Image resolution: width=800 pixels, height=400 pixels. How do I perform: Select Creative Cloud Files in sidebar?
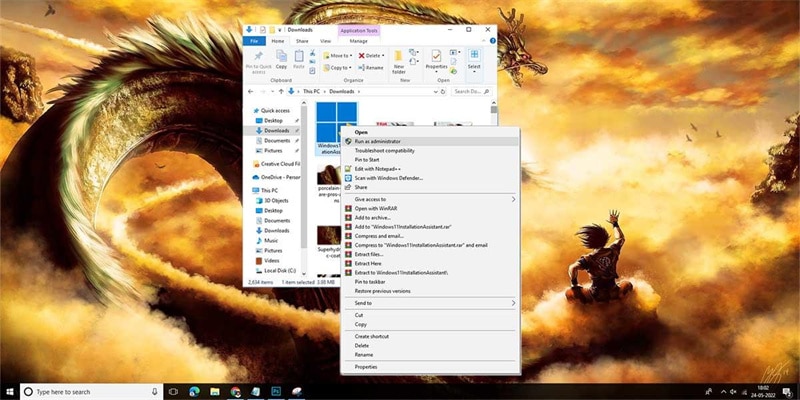(276, 164)
